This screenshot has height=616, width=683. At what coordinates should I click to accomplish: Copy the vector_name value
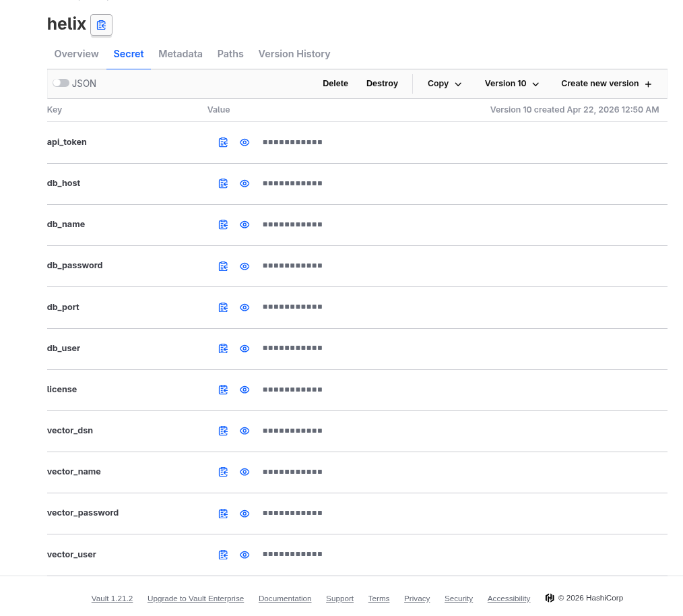[223, 472]
